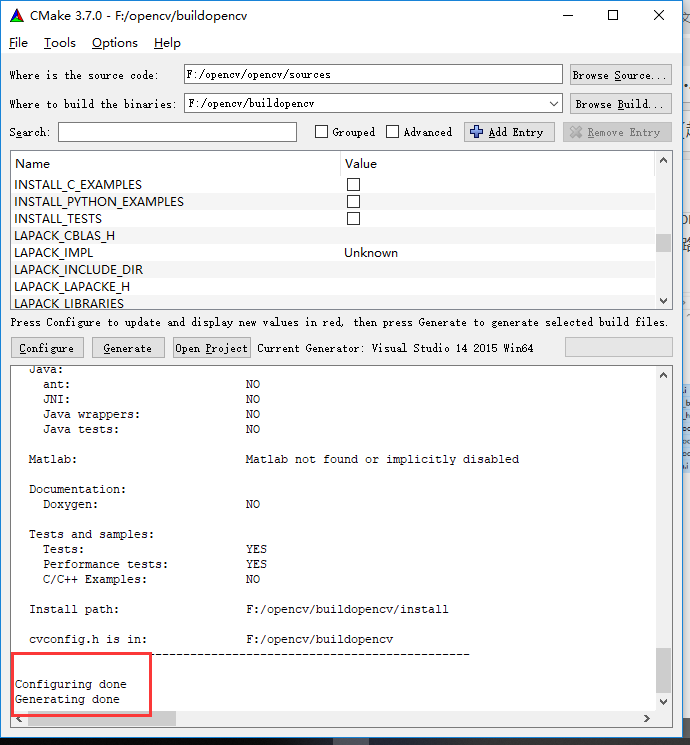690x745 pixels.
Task: Select the LAPACK_CBLAS_H entry
Action: (65, 236)
